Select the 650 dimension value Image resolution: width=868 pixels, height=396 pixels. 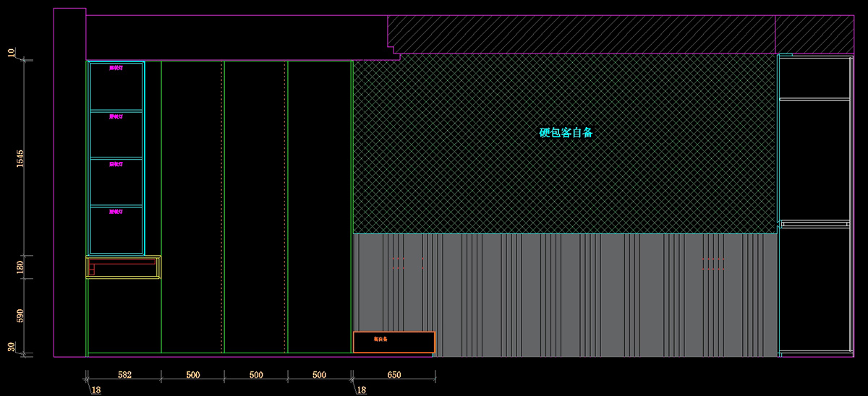[x=393, y=375]
